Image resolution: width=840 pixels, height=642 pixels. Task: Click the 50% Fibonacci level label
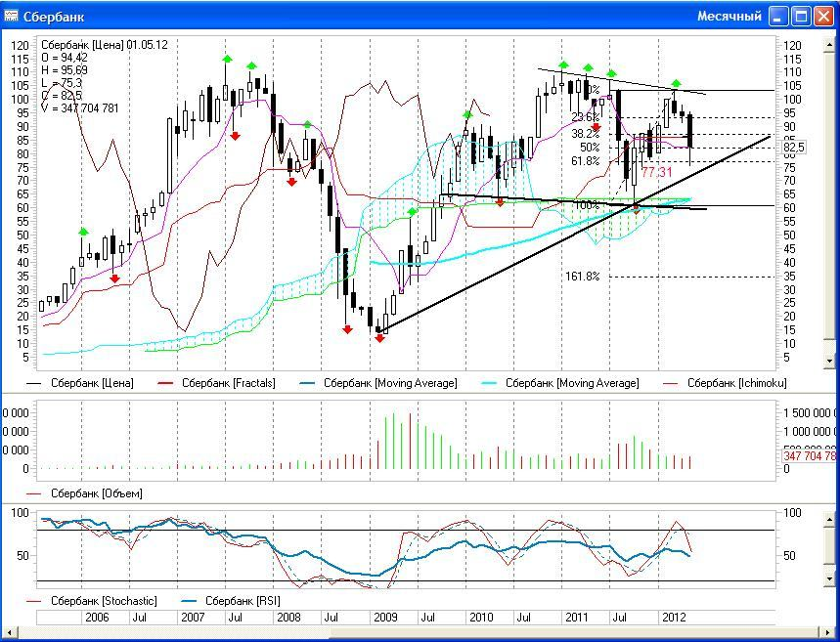(590, 148)
